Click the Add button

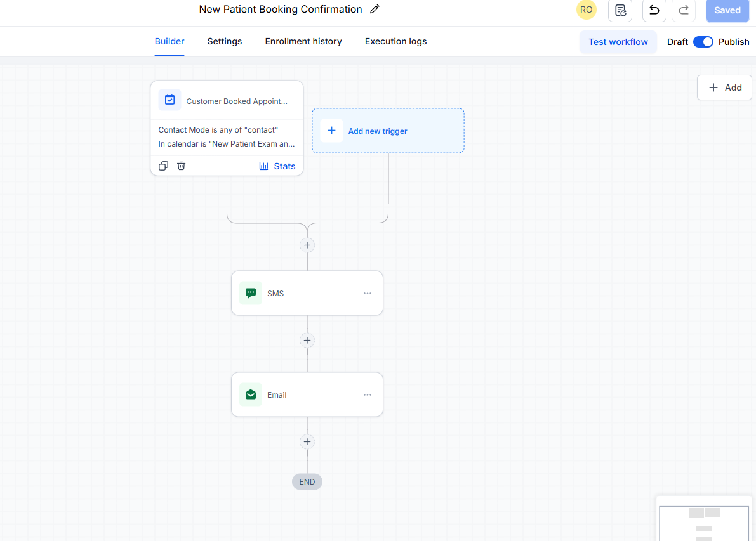coord(725,88)
